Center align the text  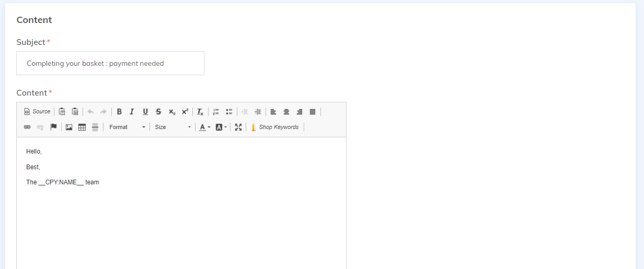pyautogui.click(x=286, y=112)
